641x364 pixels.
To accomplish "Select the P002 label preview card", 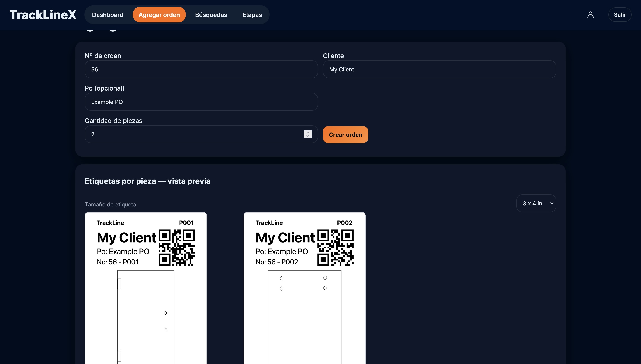I will click(x=304, y=288).
